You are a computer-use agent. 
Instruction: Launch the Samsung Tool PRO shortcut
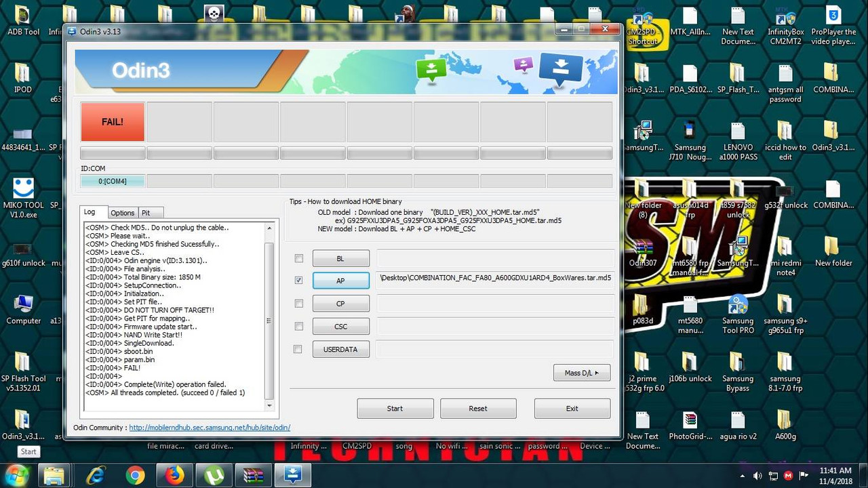(x=738, y=314)
